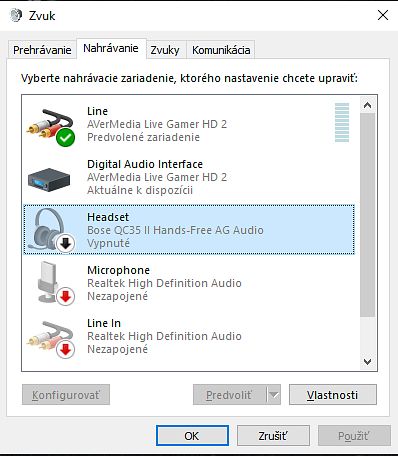Click the Realtek Microphone icon
Image resolution: width=398 pixels, height=456 pixels.
53,282
